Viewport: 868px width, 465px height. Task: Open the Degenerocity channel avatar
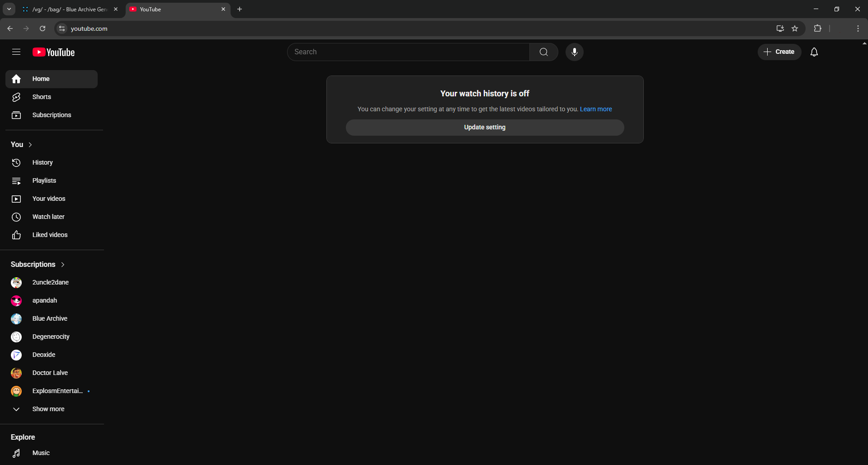pyautogui.click(x=16, y=337)
